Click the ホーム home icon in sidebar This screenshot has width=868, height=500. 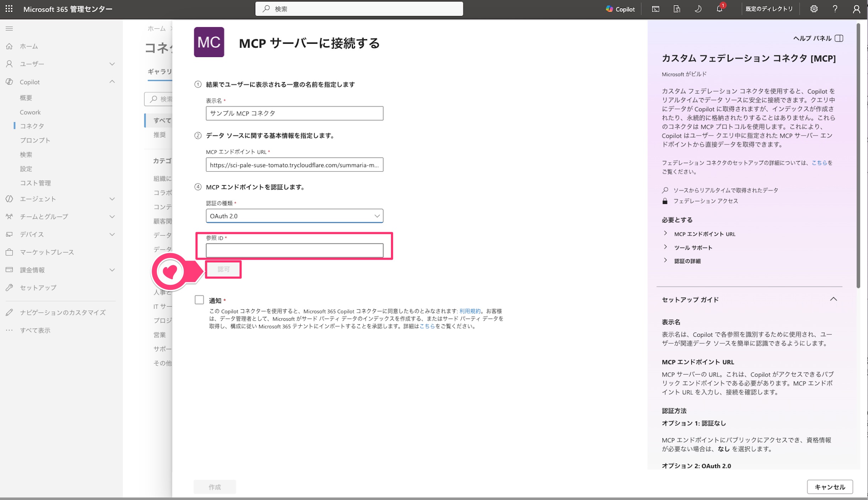pyautogui.click(x=9, y=46)
